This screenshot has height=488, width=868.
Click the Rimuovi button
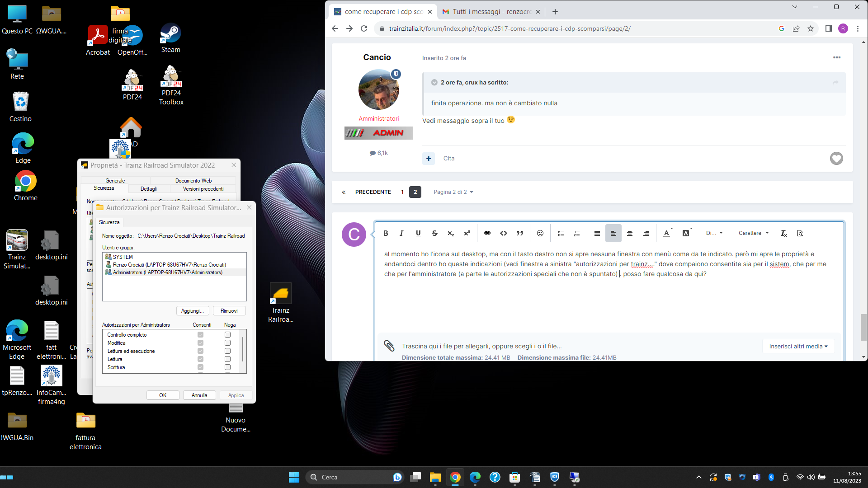tap(229, 311)
